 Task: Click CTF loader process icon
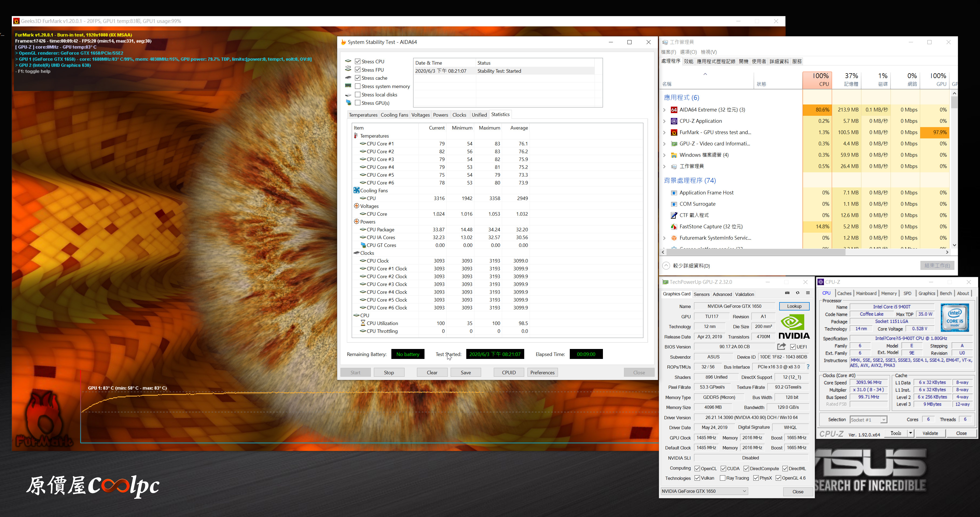[x=674, y=215]
